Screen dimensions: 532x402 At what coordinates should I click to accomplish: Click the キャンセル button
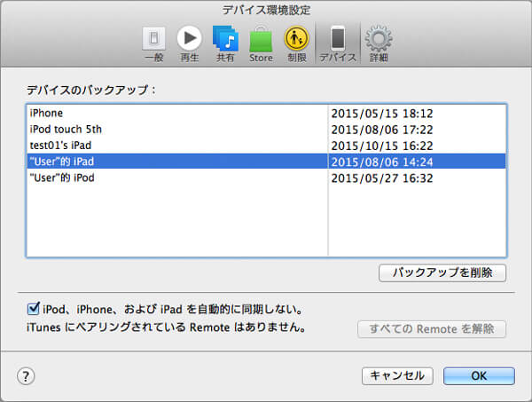tap(397, 376)
